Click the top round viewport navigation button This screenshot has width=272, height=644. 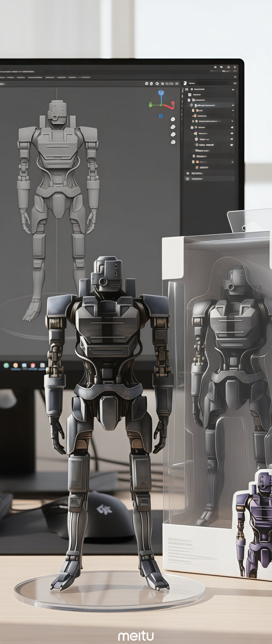pyautogui.click(x=173, y=119)
